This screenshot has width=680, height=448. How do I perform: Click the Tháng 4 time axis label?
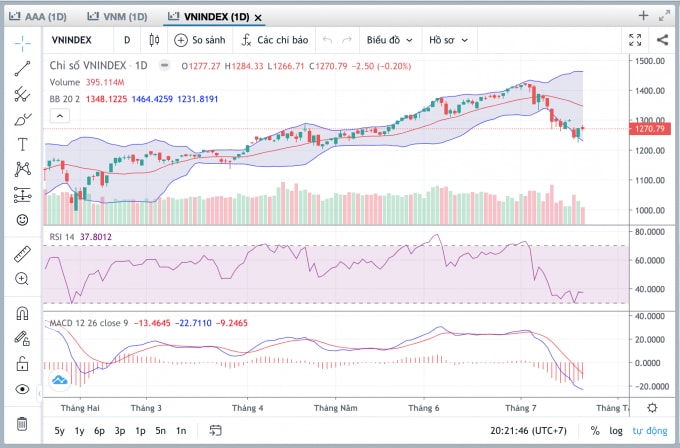pos(247,408)
